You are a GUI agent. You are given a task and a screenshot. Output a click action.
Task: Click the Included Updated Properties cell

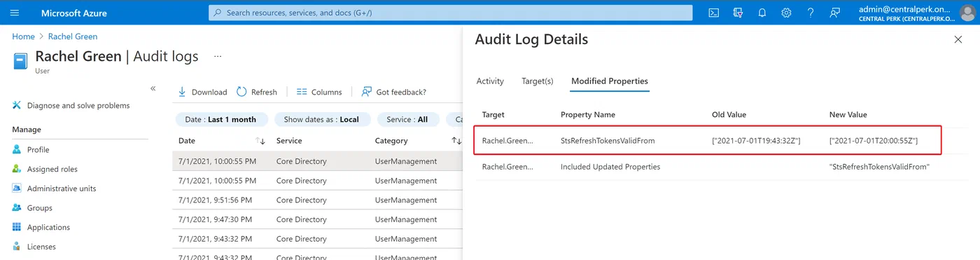click(x=610, y=167)
